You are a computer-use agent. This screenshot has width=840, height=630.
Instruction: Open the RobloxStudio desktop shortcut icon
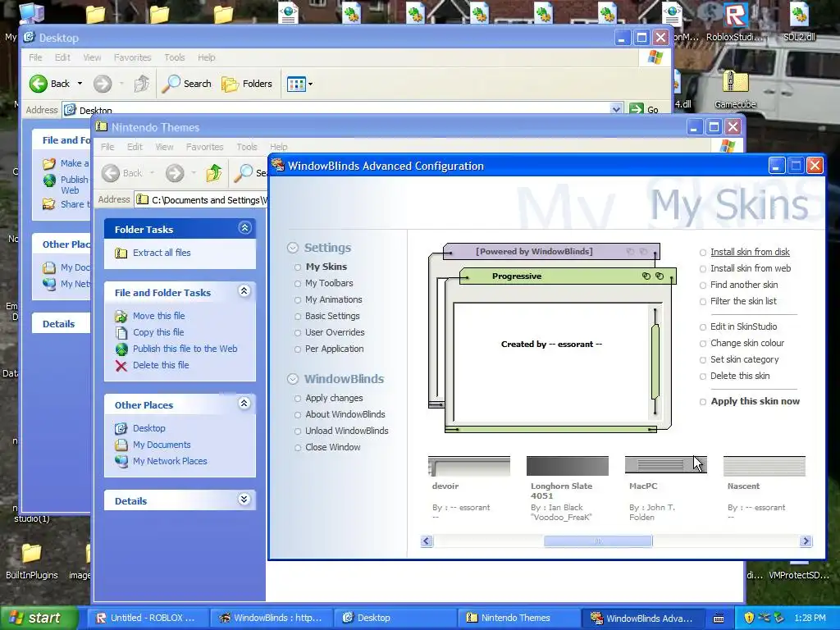[x=734, y=15]
